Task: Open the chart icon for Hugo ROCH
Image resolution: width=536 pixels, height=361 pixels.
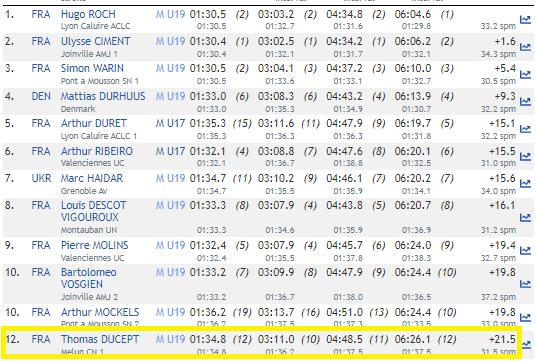Action: pyautogui.click(x=525, y=20)
